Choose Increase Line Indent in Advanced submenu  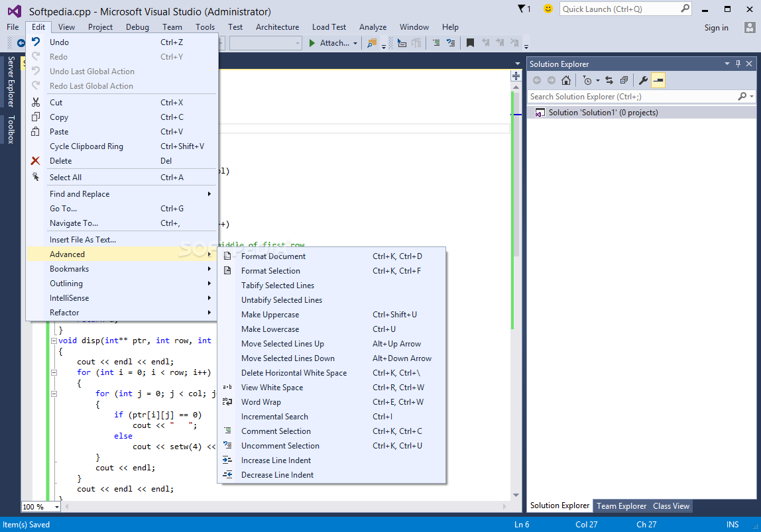click(x=331, y=460)
